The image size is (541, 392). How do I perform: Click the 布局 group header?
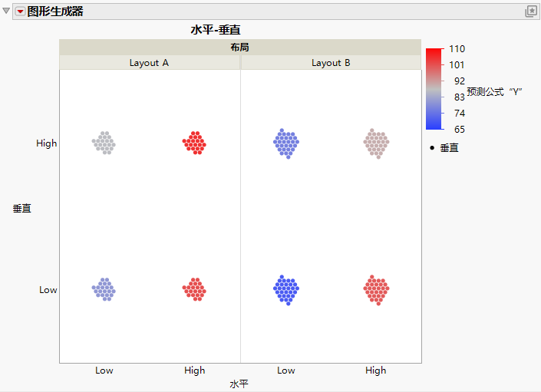pos(239,48)
